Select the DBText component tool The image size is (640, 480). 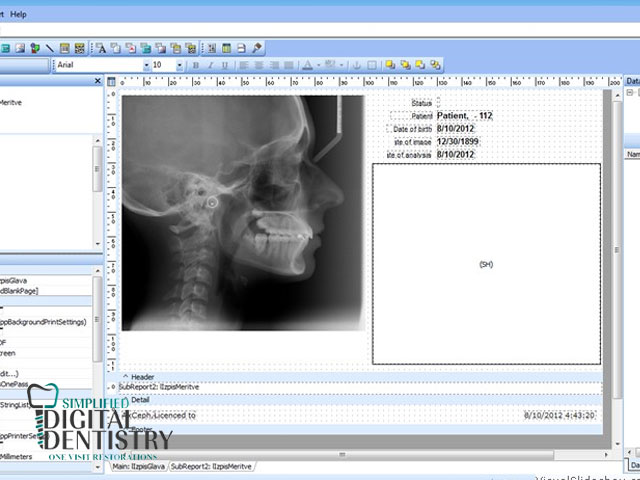[101, 49]
